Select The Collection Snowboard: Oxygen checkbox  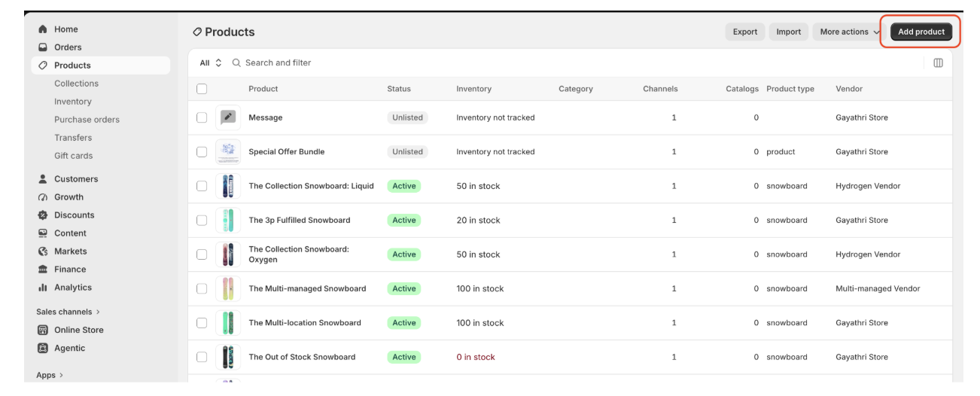point(202,254)
